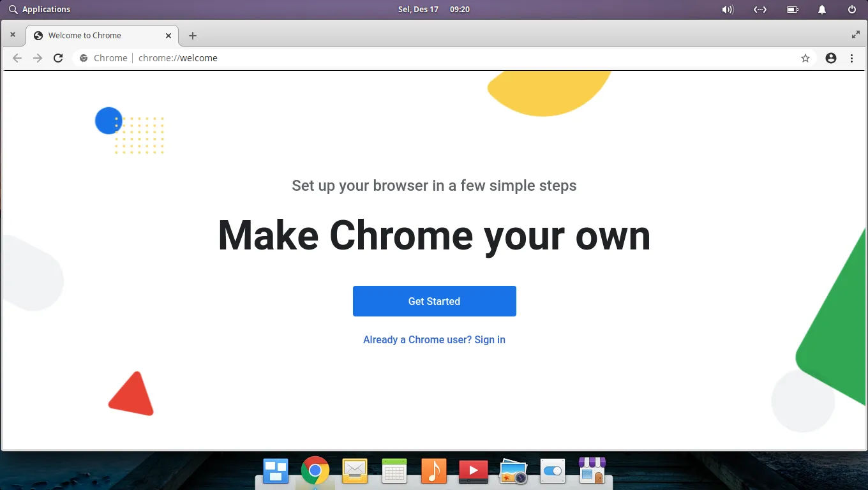Open Multitasking View from the dock
The image size is (868, 490).
[276, 471]
